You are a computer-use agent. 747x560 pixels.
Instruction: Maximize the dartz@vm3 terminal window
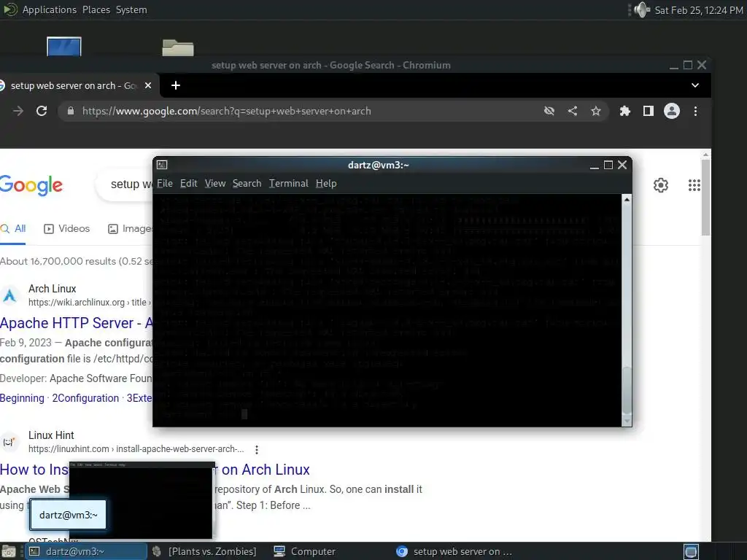pyautogui.click(x=608, y=165)
